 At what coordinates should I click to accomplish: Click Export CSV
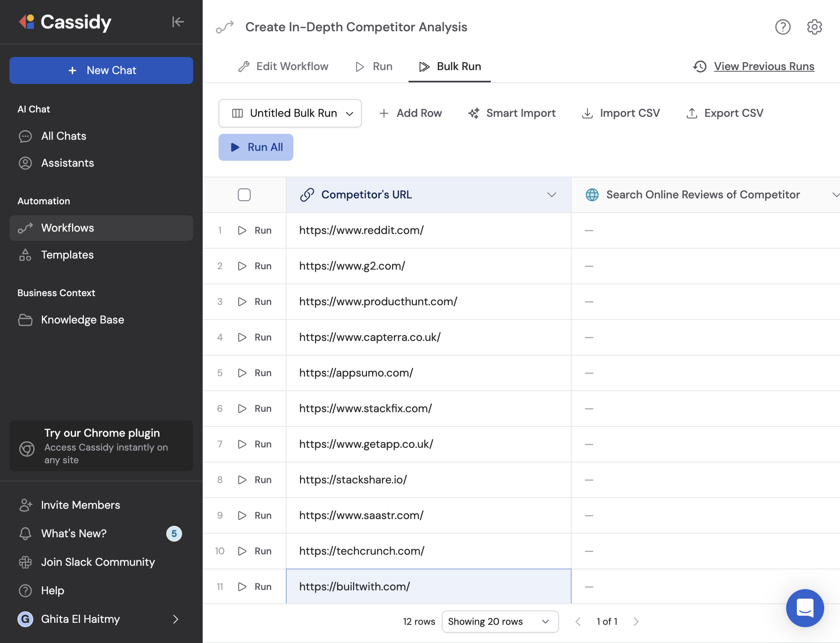tap(724, 113)
